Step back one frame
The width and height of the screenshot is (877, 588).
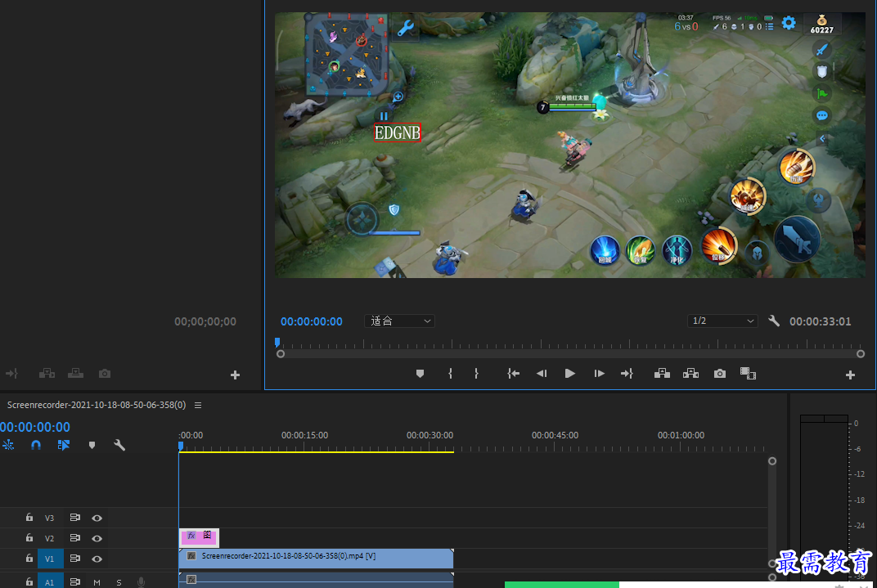(542, 374)
